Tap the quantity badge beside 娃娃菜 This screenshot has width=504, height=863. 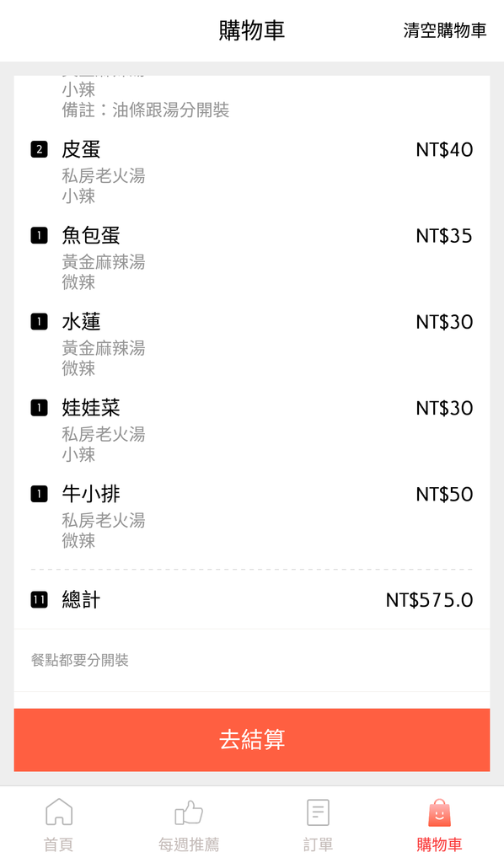click(39, 408)
